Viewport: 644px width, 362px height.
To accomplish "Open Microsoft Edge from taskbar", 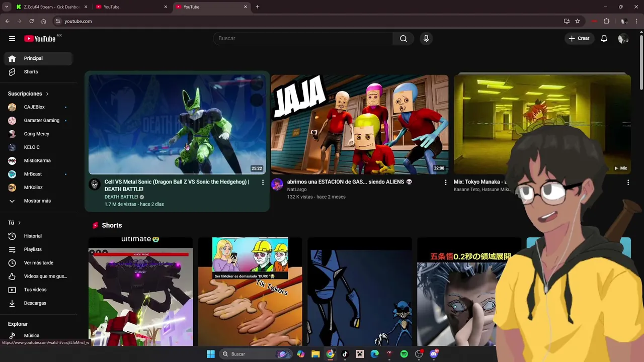I will coord(374,354).
